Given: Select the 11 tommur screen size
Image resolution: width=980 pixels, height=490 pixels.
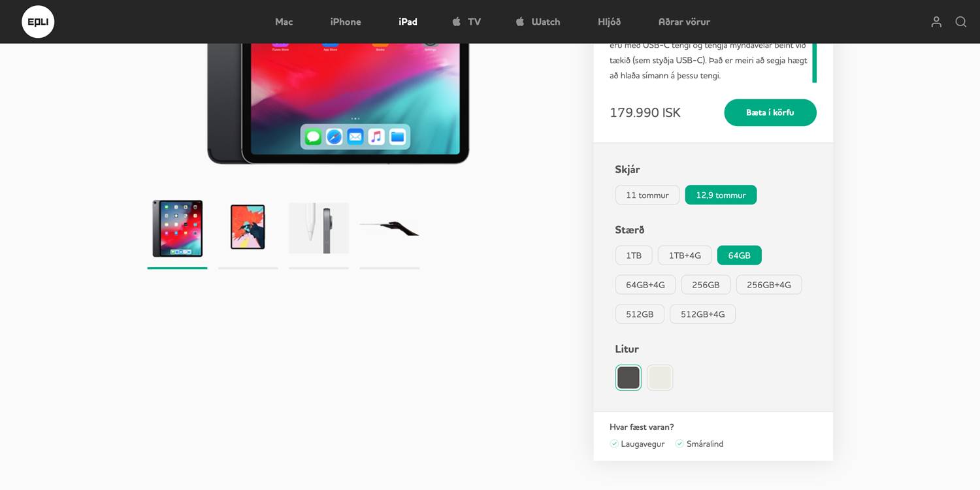Looking at the screenshot, I should pos(647,195).
